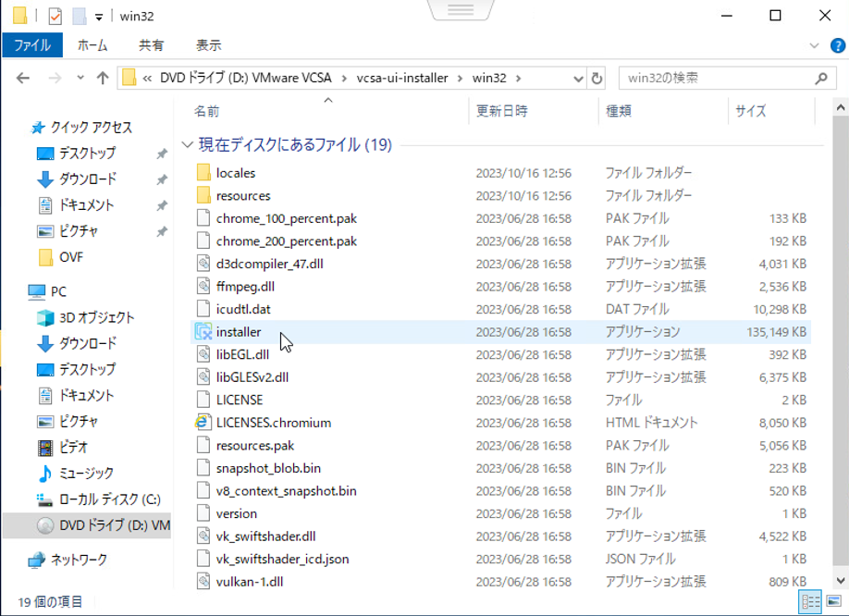Viewport: 849px width, 616px height.
Task: Click the up directory arrow
Action: tap(103, 79)
